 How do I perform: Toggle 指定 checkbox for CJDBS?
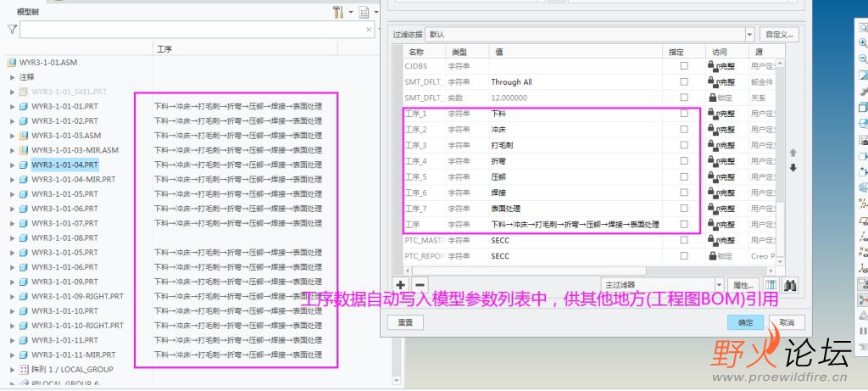pos(684,65)
